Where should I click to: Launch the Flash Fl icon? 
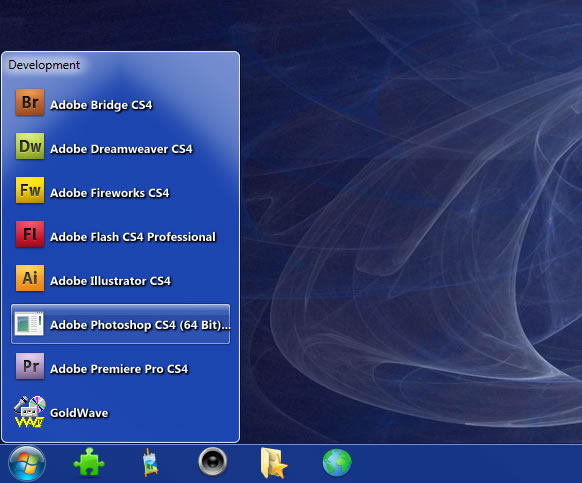(30, 234)
